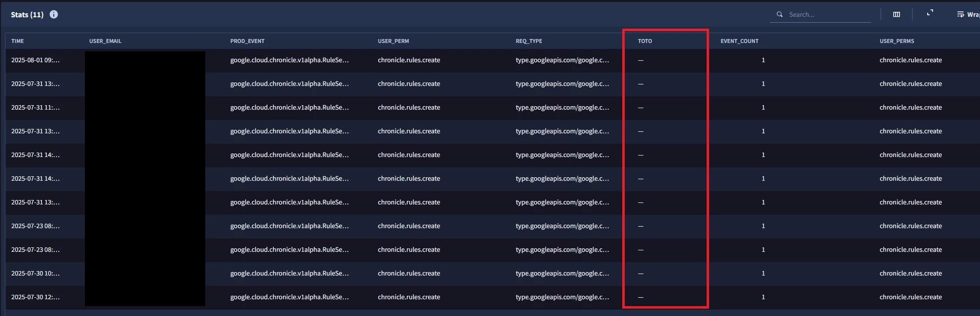This screenshot has width=980, height=316.
Task: Select PROD_EVENT value in 2025-07-31 11 row
Action: tap(290, 108)
